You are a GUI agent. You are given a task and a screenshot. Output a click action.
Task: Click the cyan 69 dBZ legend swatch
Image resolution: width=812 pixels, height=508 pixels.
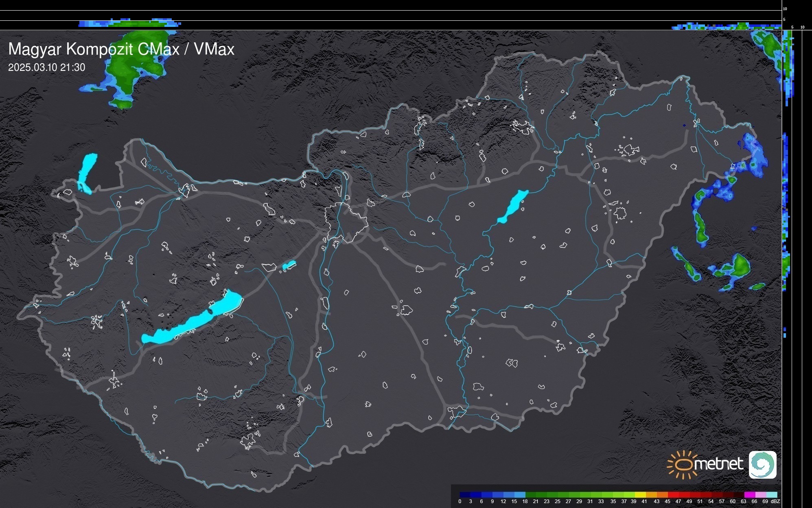771,495
